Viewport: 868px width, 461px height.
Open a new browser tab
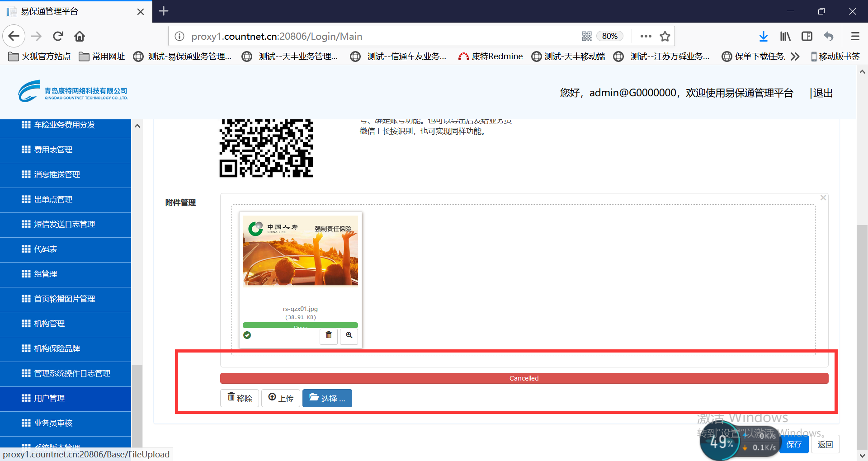coord(164,11)
